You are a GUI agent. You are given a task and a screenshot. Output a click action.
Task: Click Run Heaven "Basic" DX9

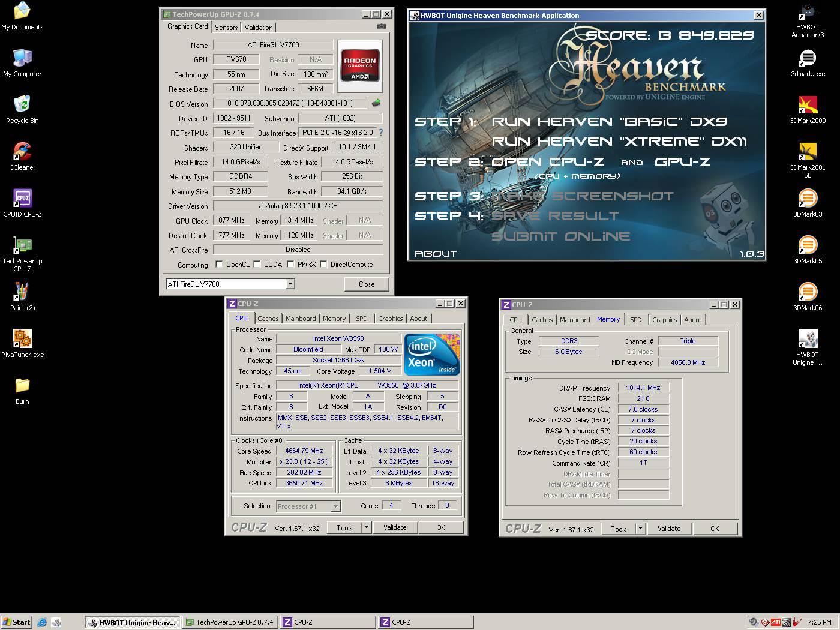pyautogui.click(x=609, y=122)
